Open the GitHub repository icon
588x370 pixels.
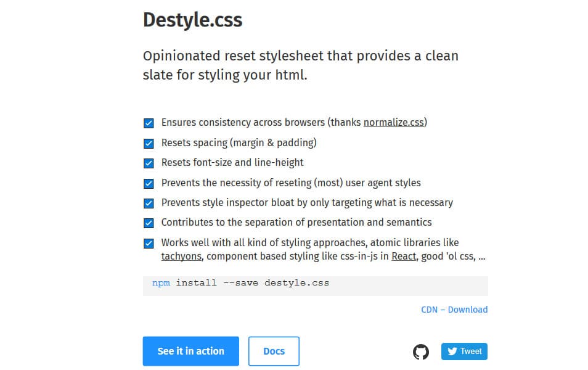coord(421,351)
